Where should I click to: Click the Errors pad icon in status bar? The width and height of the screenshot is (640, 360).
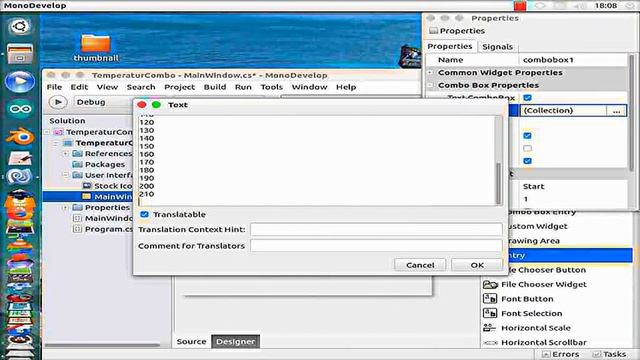pyautogui.click(x=545, y=354)
